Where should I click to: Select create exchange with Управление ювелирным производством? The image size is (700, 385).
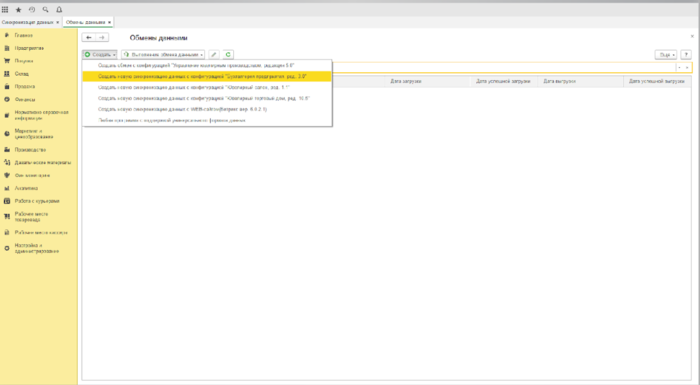click(x=207, y=65)
